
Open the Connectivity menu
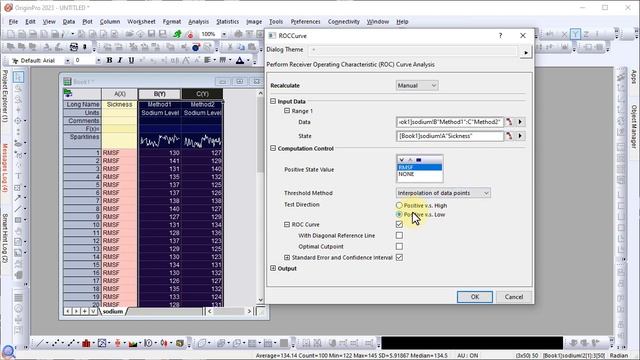344,22
